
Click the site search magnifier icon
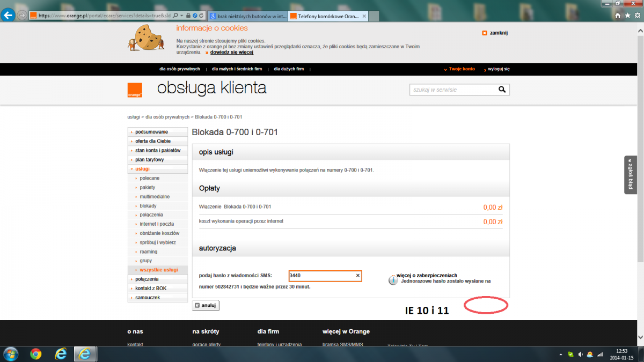pos(502,90)
